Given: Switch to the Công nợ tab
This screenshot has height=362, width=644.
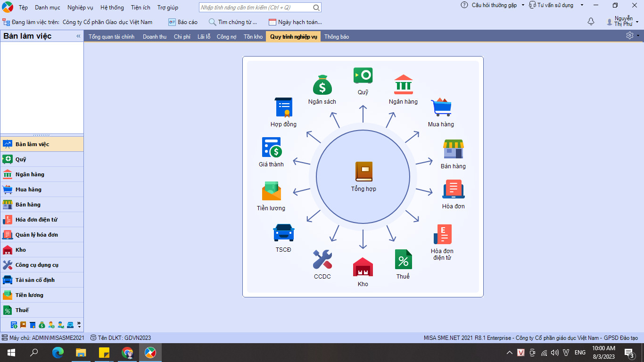Looking at the screenshot, I should (x=227, y=36).
